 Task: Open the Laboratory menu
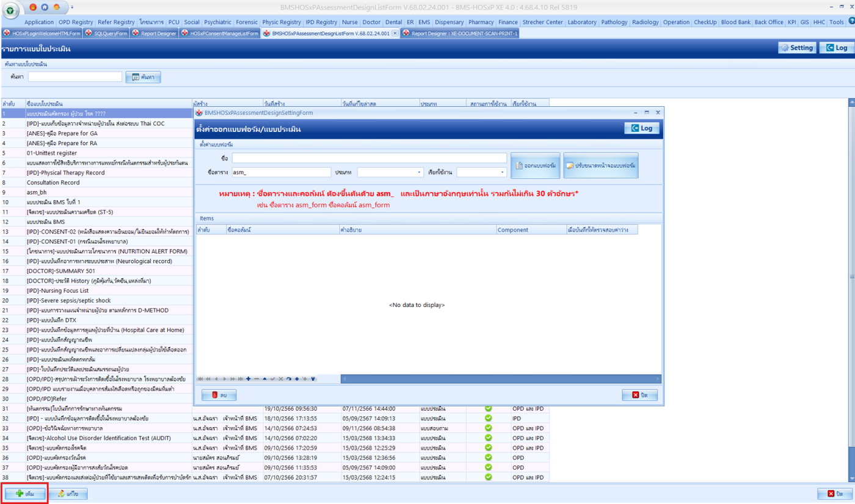click(581, 22)
